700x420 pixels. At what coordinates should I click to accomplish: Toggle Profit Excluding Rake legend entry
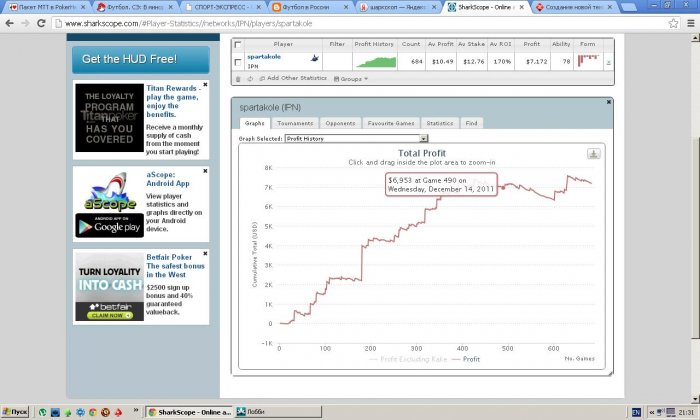408,359
